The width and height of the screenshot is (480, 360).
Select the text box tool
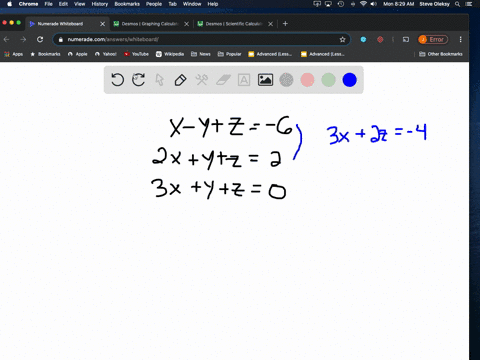coord(244,80)
